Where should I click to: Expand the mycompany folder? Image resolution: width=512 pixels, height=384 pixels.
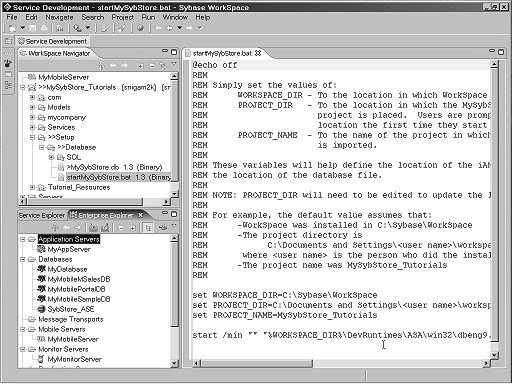tap(32, 118)
